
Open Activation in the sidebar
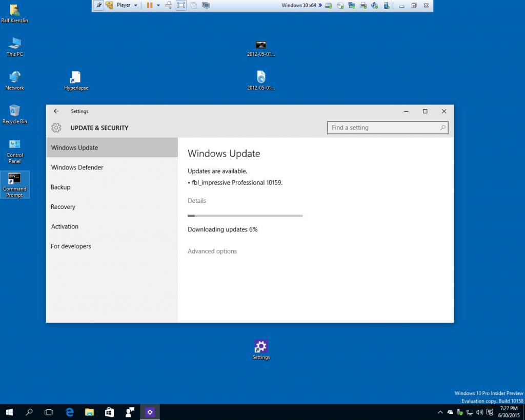[x=112, y=226]
